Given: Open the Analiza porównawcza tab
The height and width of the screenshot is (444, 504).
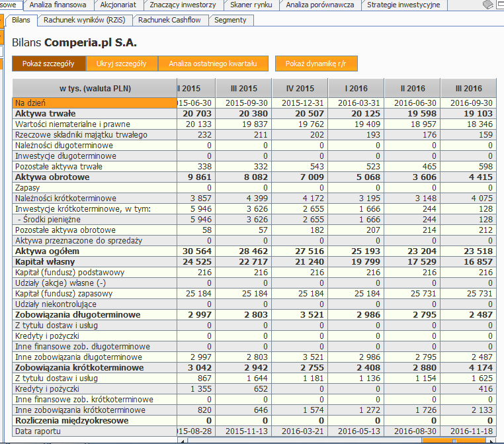Looking at the screenshot, I should point(320,5).
